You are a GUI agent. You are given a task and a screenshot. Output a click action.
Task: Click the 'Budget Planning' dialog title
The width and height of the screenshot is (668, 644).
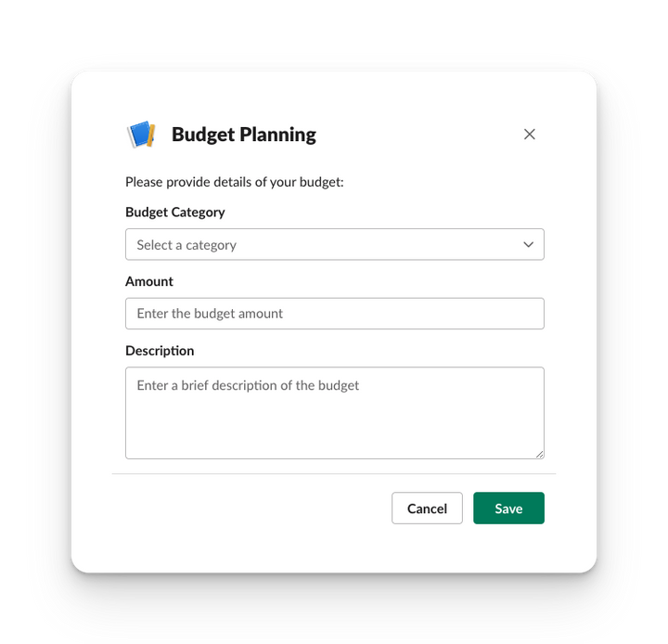244,135
